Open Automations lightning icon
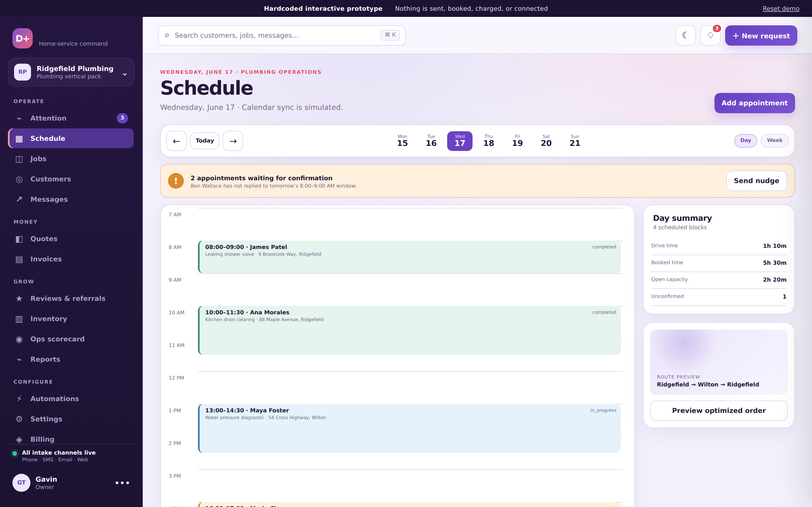Screen dimensions: 812x507 point(19,399)
